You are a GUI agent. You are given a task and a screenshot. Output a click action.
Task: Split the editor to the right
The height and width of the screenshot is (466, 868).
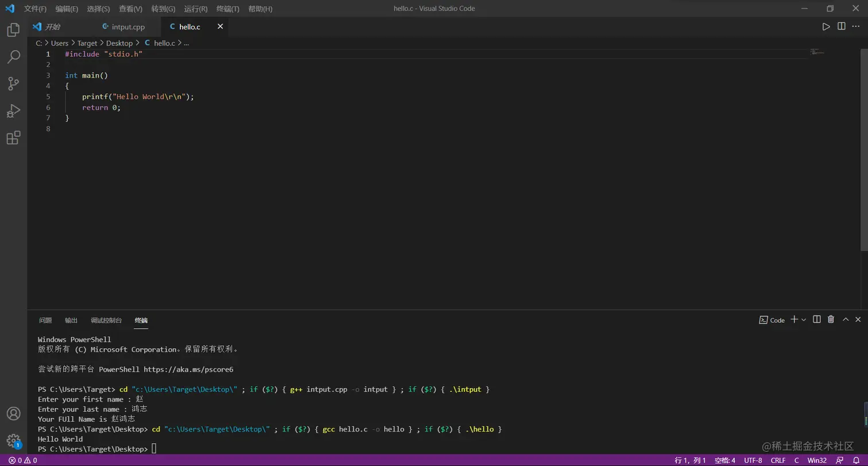coord(842,26)
